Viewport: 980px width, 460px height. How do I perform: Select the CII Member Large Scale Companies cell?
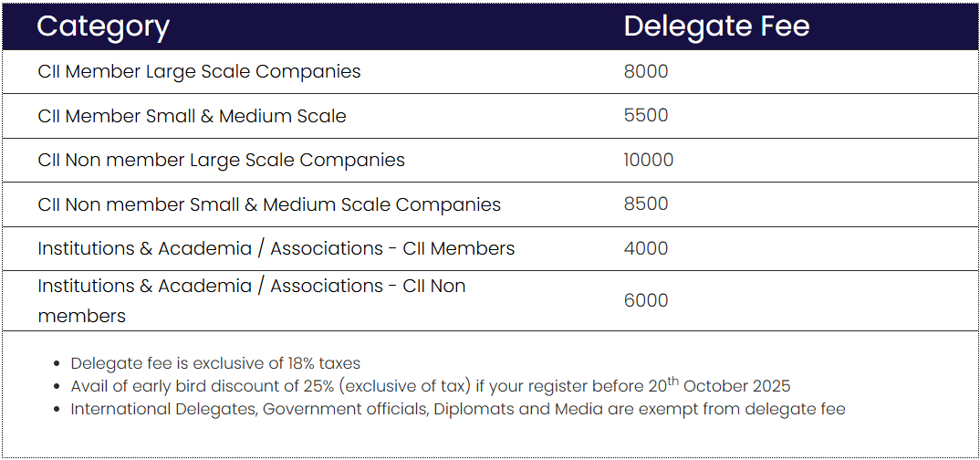click(x=199, y=71)
